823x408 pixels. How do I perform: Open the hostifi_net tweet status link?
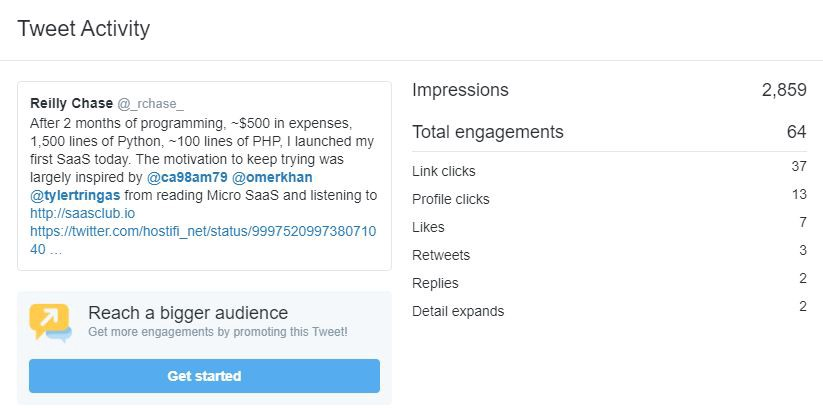click(202, 231)
